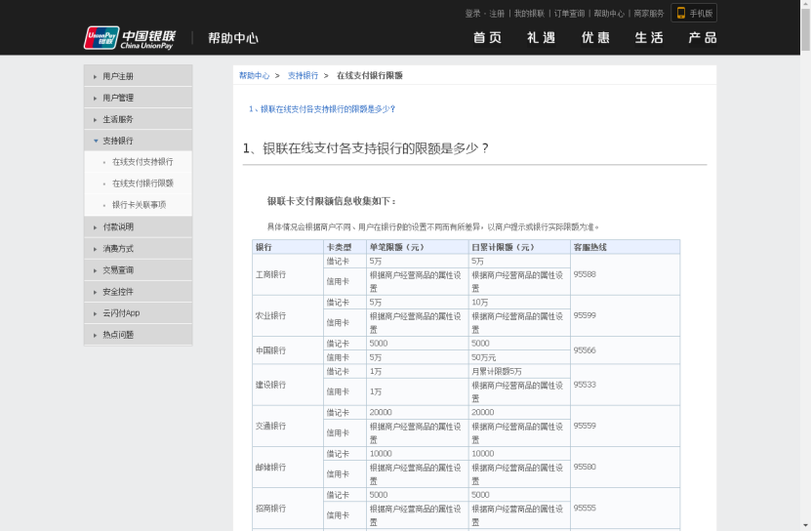Expand the 付款说明 sidebar section
The height and width of the screenshot is (532, 812).
tap(139, 226)
